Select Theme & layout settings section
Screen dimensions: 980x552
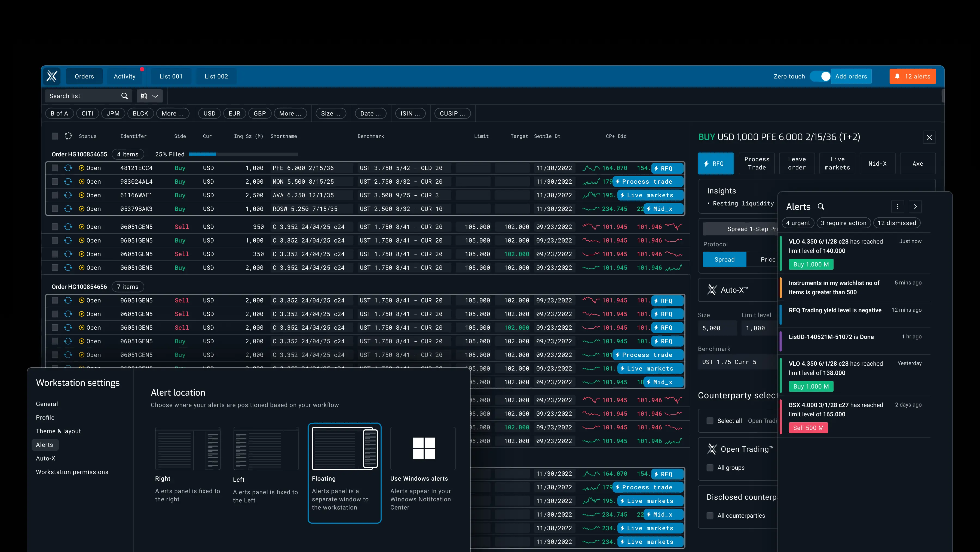58,431
